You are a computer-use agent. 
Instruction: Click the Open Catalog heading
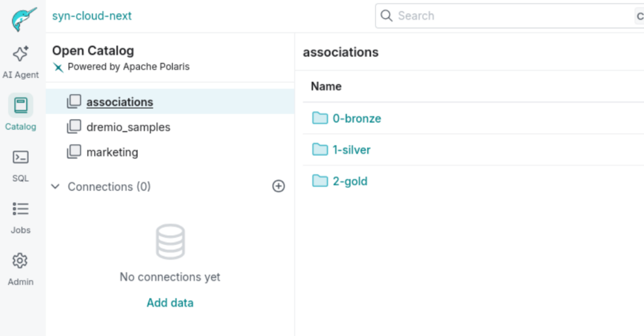click(x=93, y=50)
